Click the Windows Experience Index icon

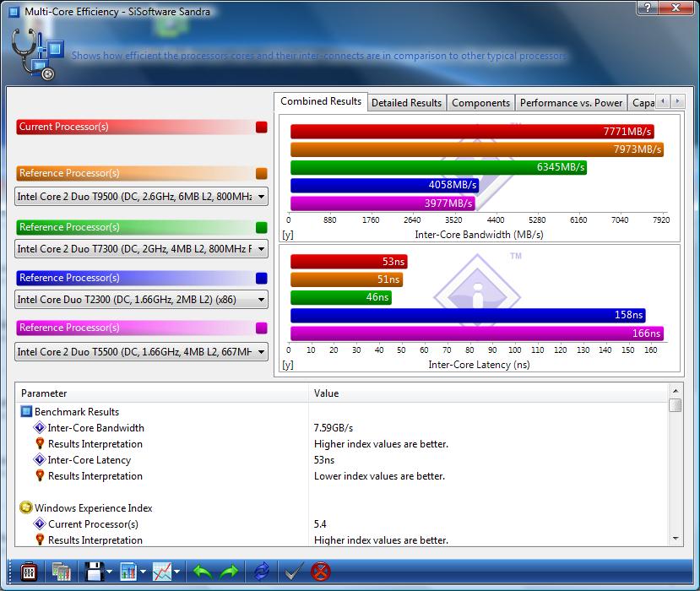click(x=26, y=507)
